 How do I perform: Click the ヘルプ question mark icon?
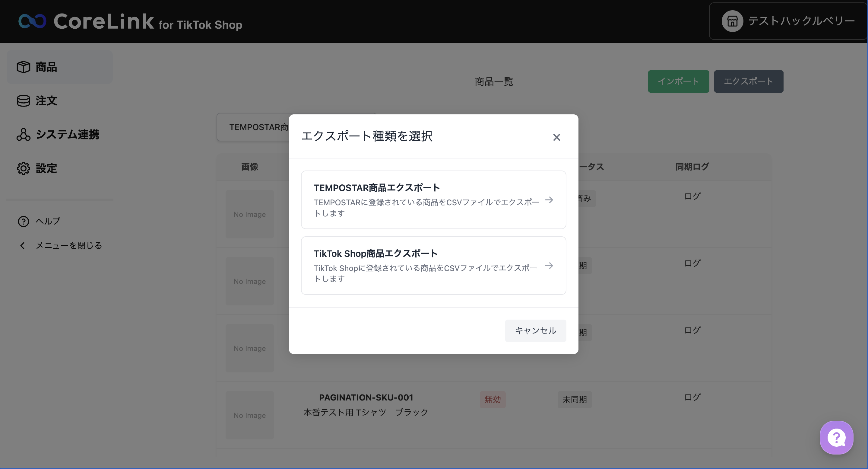(x=23, y=221)
